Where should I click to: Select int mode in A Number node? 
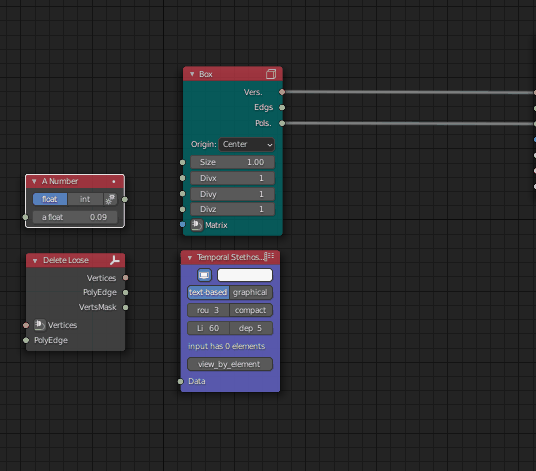(85, 199)
